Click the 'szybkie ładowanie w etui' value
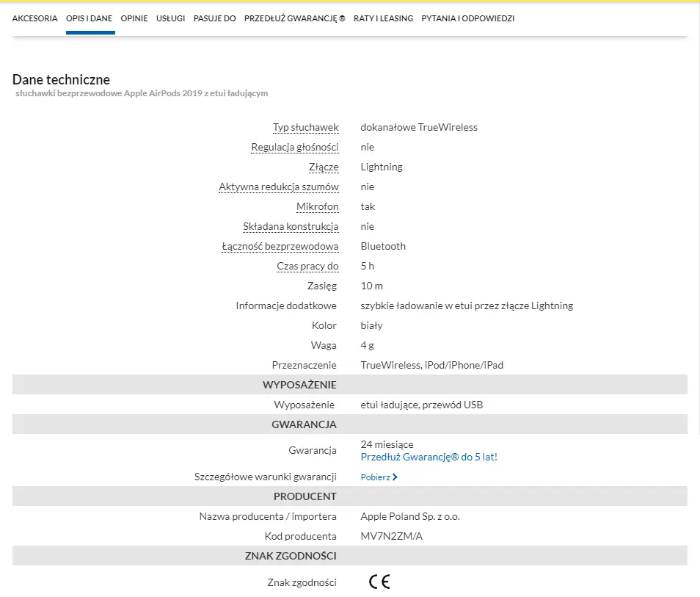The image size is (700, 597). tap(467, 305)
